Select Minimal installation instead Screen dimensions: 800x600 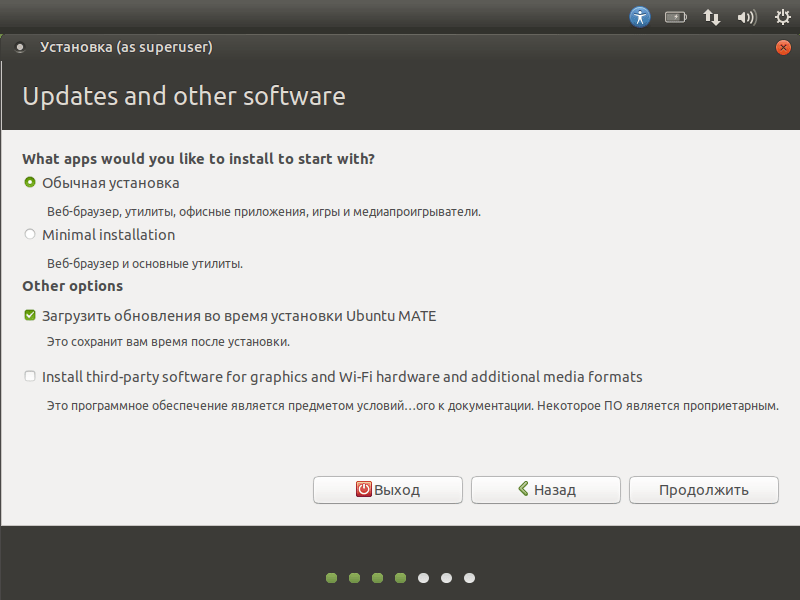point(29,233)
